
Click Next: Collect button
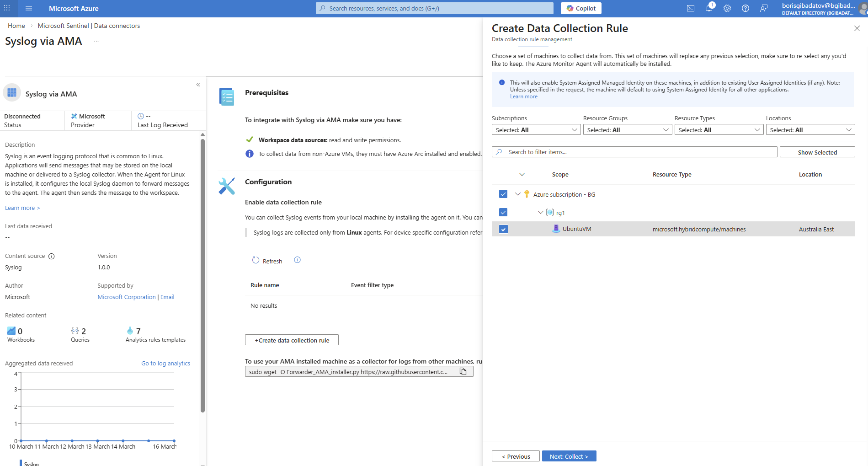[x=569, y=456]
